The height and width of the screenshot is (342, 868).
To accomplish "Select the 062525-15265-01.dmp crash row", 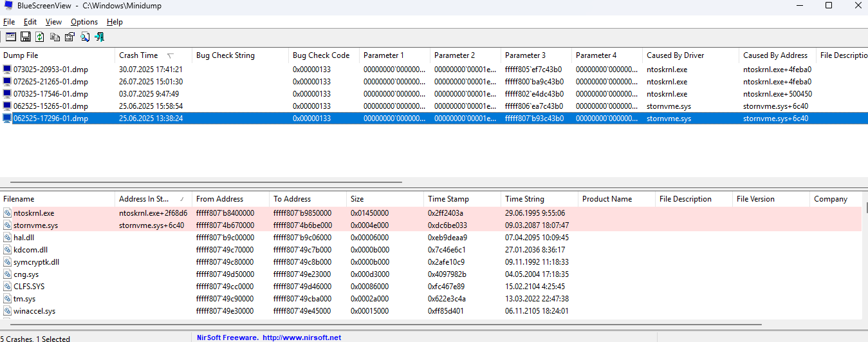I will 434,106.
